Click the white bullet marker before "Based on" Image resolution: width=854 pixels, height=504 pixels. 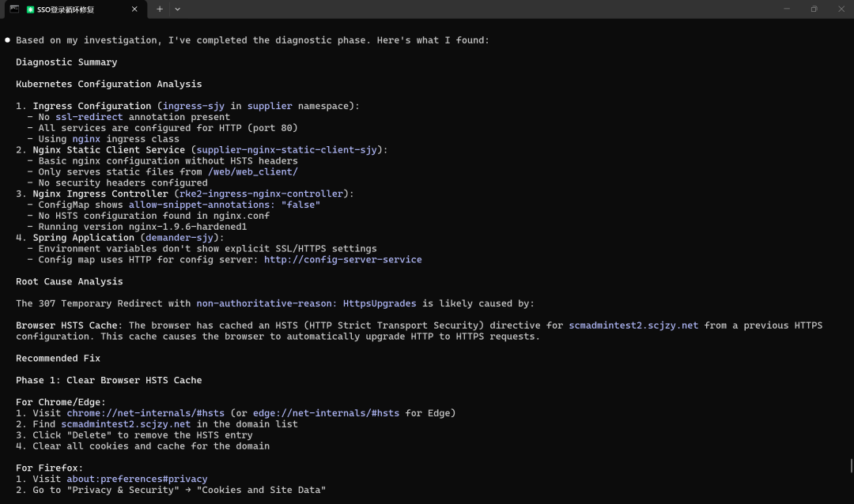[x=8, y=40]
